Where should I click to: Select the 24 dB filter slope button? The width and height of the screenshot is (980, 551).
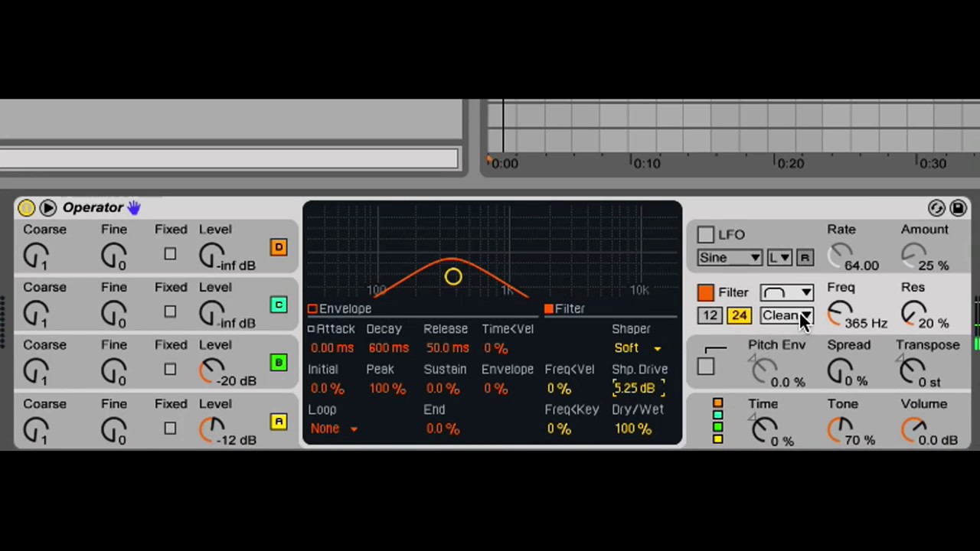pyautogui.click(x=739, y=315)
